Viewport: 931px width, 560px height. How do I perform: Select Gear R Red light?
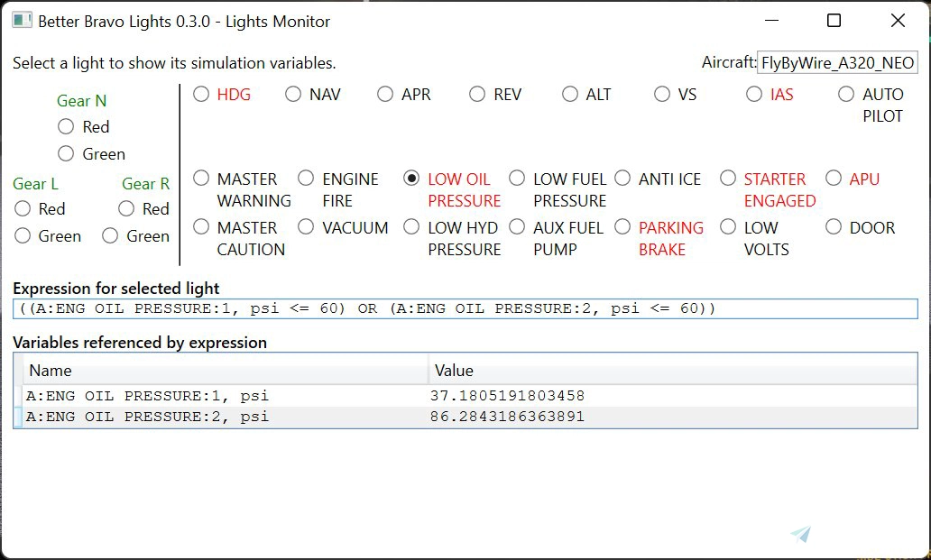(126, 208)
